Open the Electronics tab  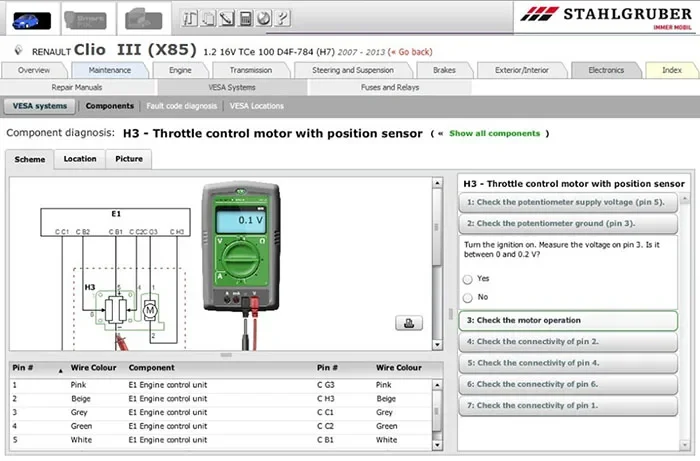(606, 70)
